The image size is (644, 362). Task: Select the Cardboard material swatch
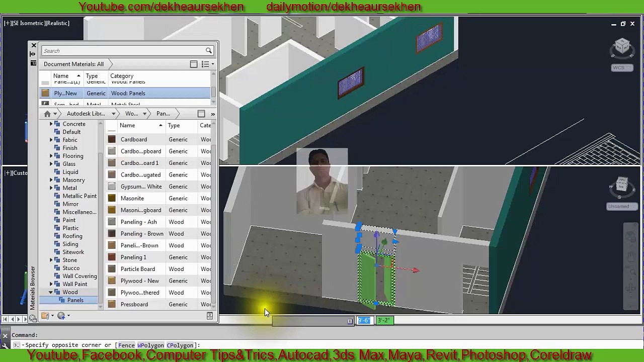[112, 139]
